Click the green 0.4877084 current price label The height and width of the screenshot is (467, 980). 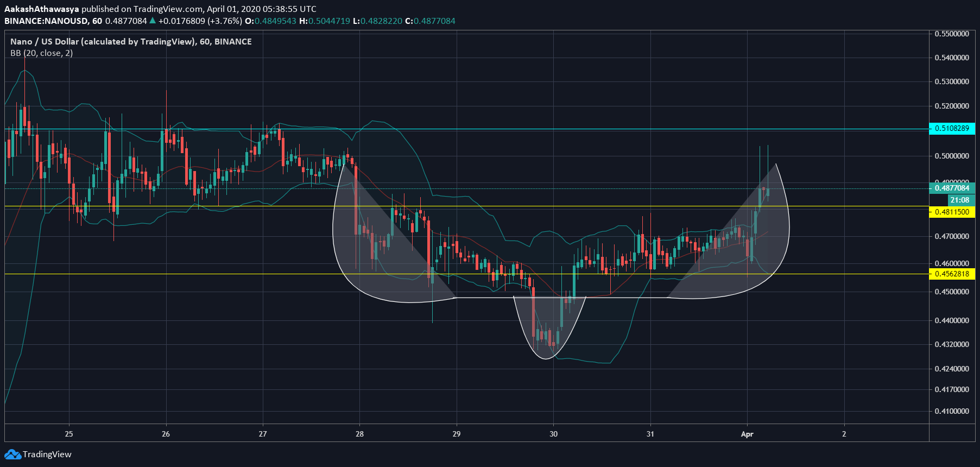952,188
